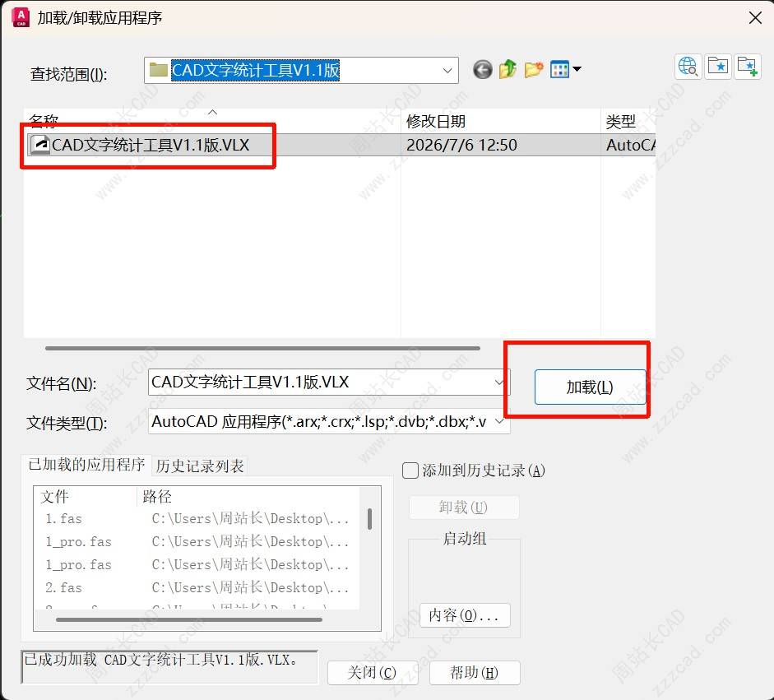The height and width of the screenshot is (700, 774).
Task: Expand the 查找范围 folder dropdown
Action: click(447, 70)
